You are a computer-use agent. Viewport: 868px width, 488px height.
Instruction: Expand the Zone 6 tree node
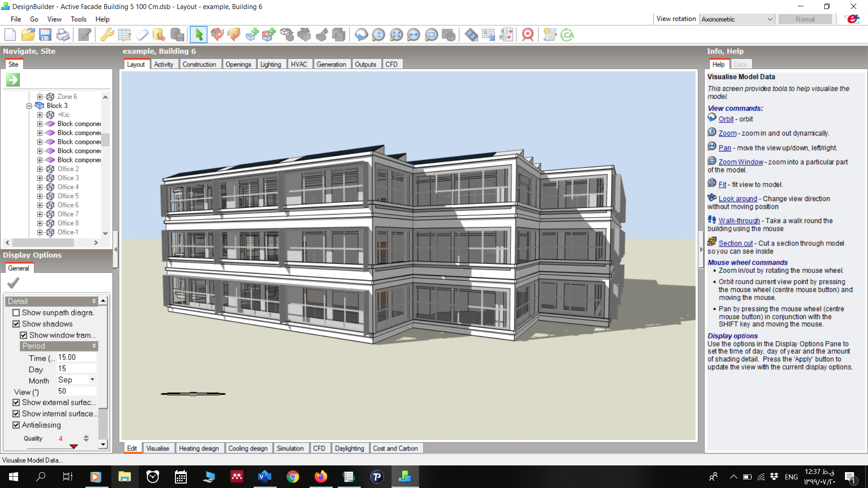pyautogui.click(x=40, y=97)
